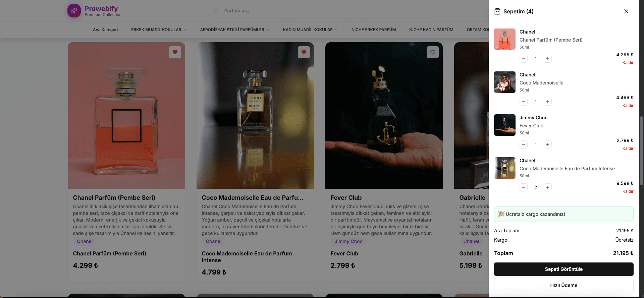The image size is (644, 298).
Task: Click the Prowebify sparkle logo icon
Action: click(x=74, y=11)
